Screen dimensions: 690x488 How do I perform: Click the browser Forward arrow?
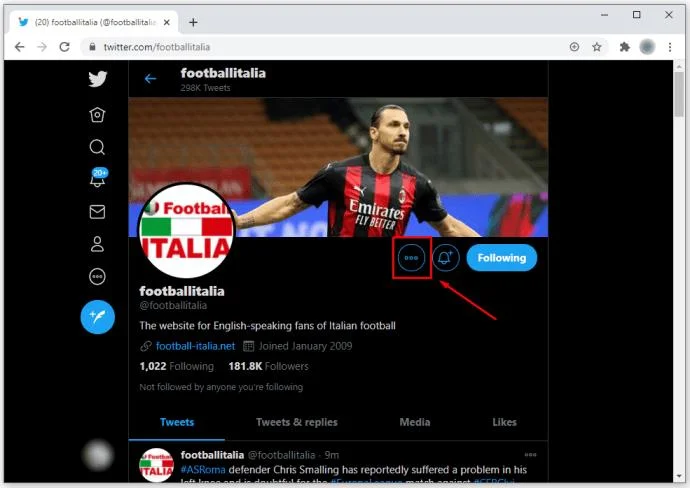[x=42, y=47]
